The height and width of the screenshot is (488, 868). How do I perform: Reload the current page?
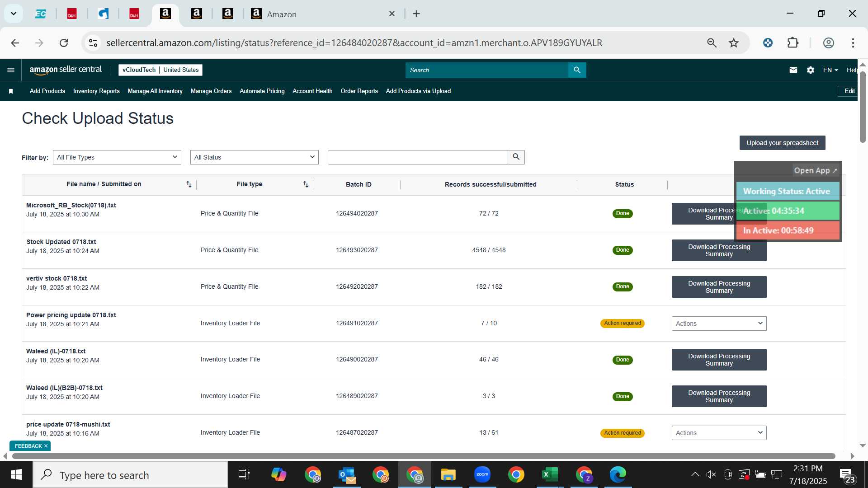coord(64,43)
